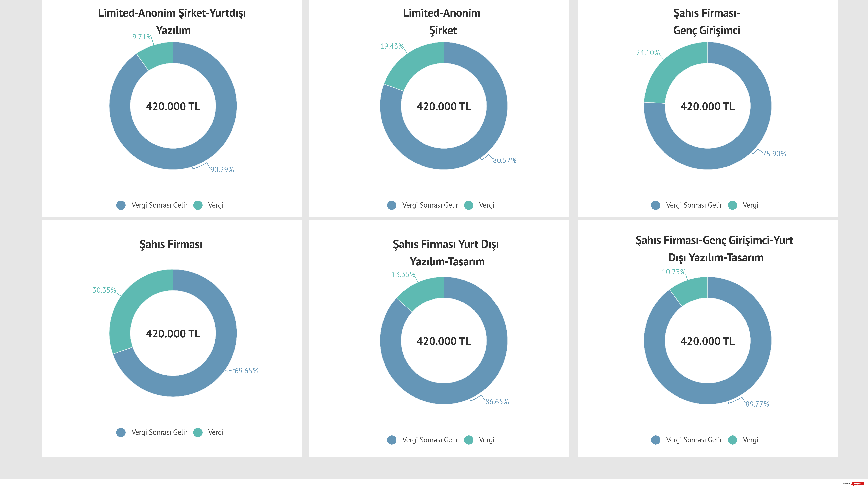
Task: Click blue legend dot under the 19.43% chart
Action: [392, 205]
